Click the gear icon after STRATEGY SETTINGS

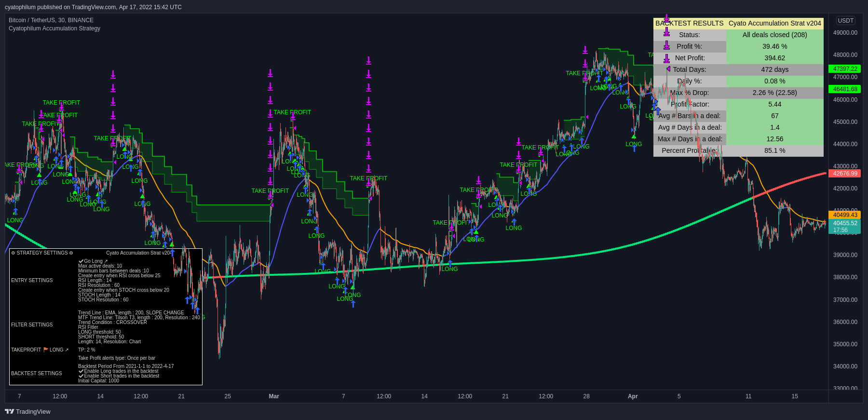[x=71, y=253]
